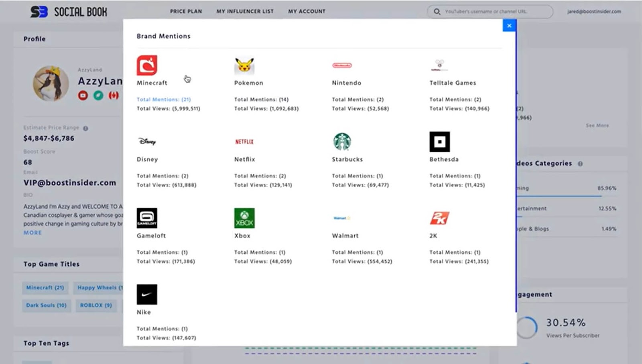Click the Walmart brand name
This screenshot has width=642, height=364.
[345, 236]
